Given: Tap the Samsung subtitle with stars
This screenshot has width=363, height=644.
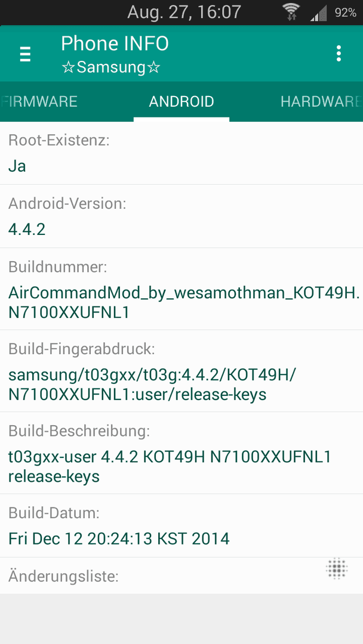Looking at the screenshot, I should (110, 67).
